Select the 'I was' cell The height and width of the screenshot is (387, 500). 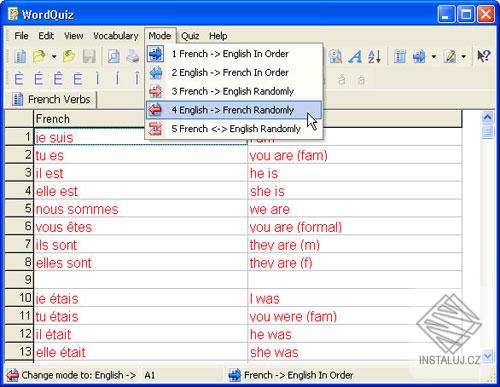click(355, 298)
